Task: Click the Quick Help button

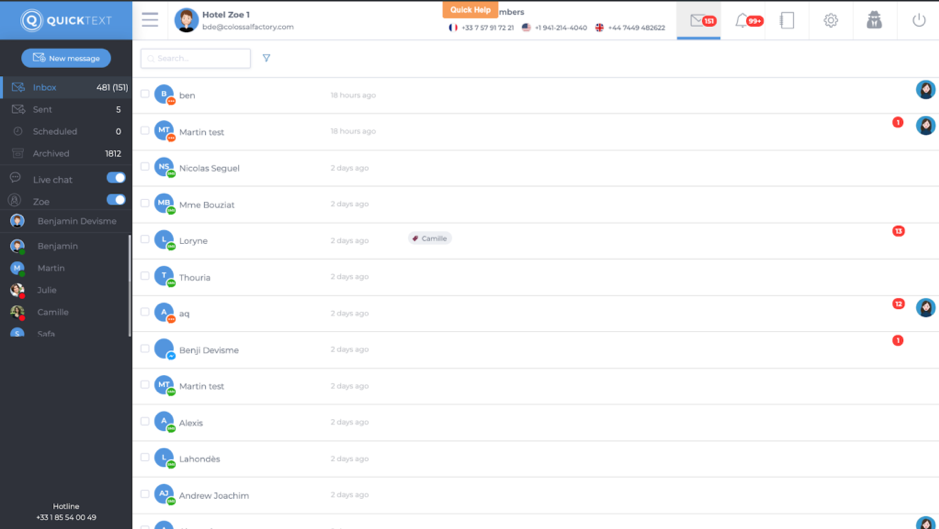Action: coord(470,10)
